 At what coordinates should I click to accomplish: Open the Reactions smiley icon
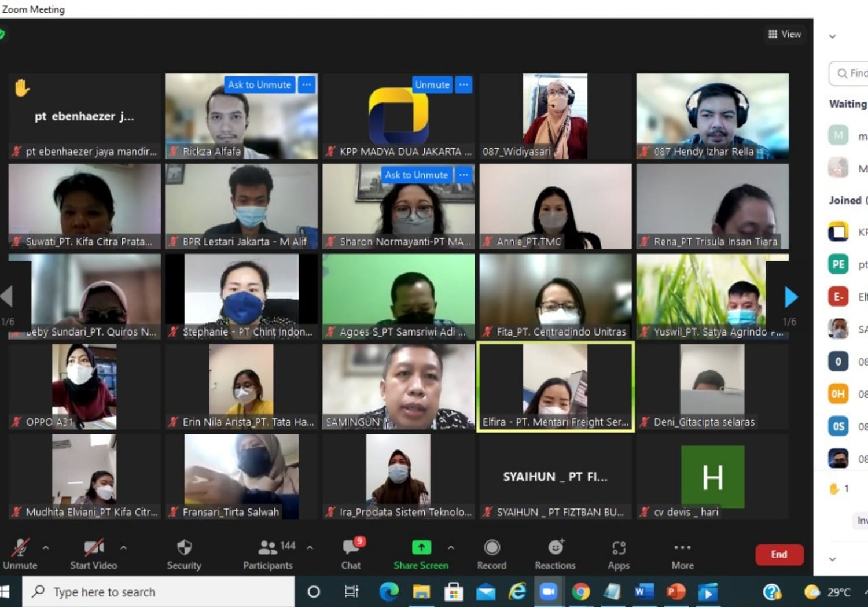click(x=555, y=547)
